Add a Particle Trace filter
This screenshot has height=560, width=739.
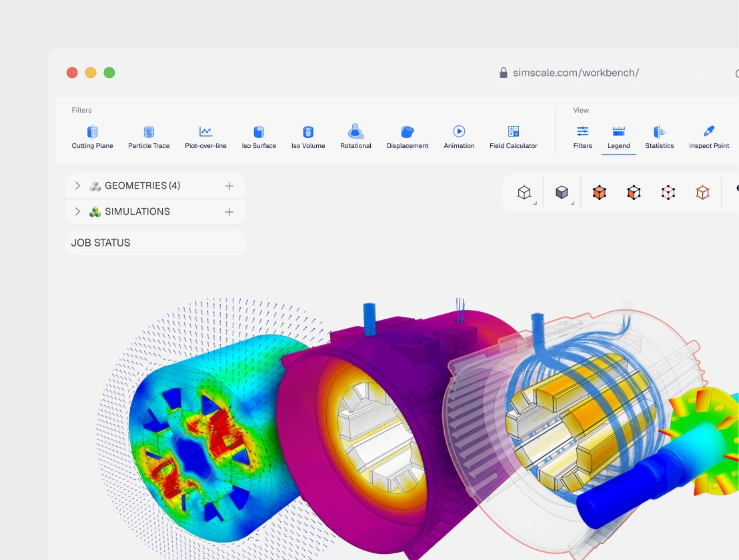149,137
